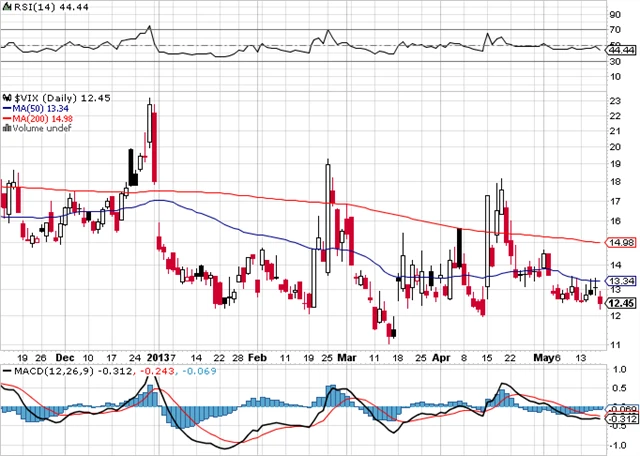Click the 30 label on RSI axis
Image resolution: width=640 pixels, height=456 pixels.
point(615,62)
